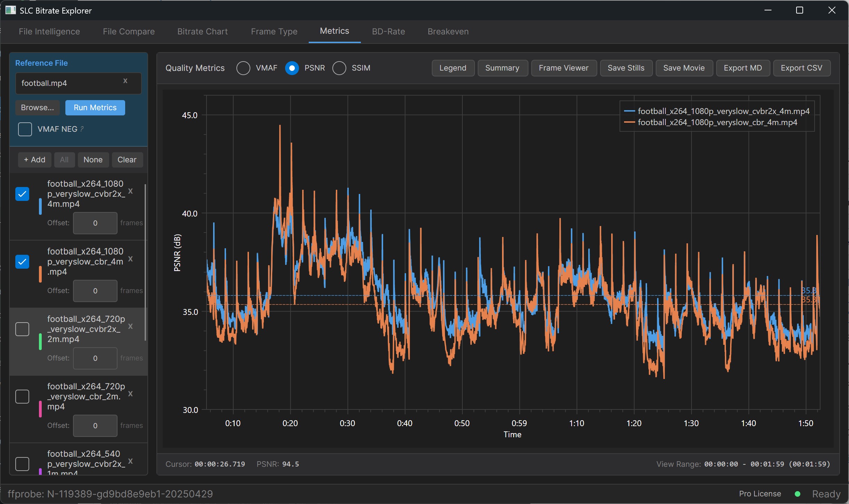
Task: Open the Bitrate Chart tab
Action: pos(202,32)
